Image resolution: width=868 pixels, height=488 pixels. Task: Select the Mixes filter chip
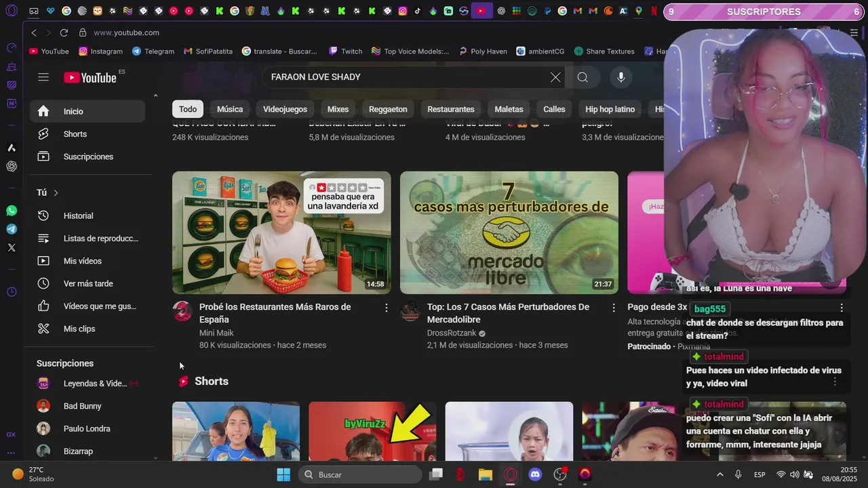click(338, 109)
